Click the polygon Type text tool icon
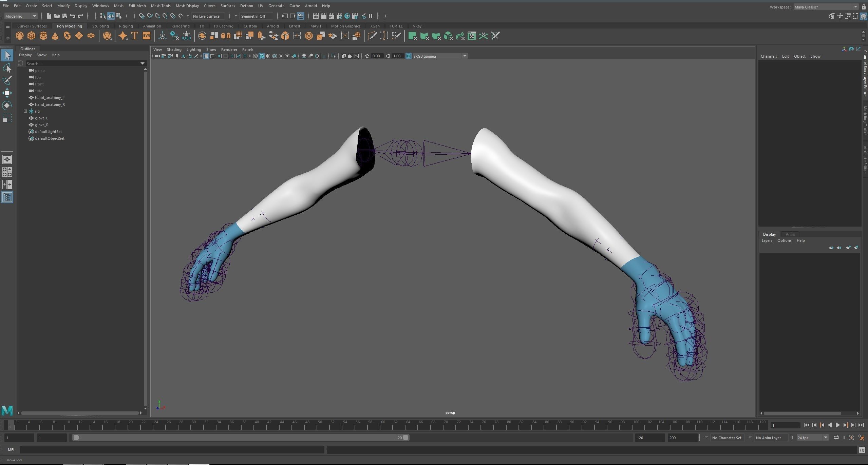Image resolution: width=868 pixels, height=465 pixels. tap(135, 36)
